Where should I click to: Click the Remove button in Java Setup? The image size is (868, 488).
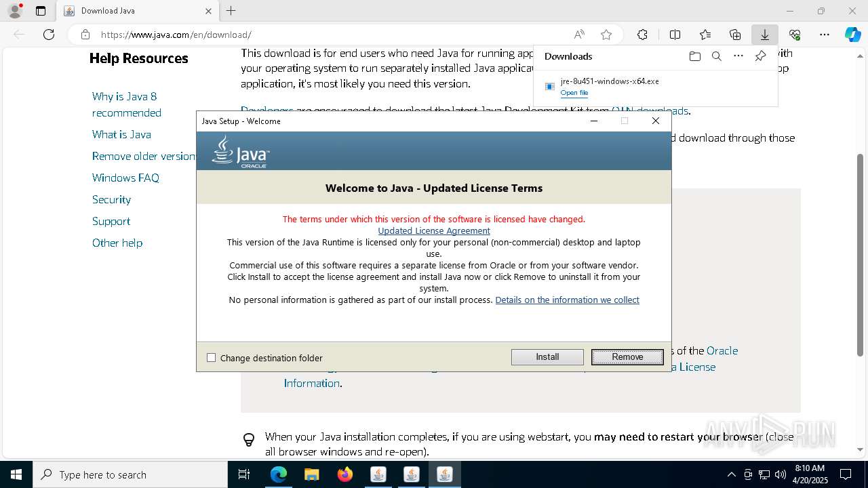pos(627,357)
